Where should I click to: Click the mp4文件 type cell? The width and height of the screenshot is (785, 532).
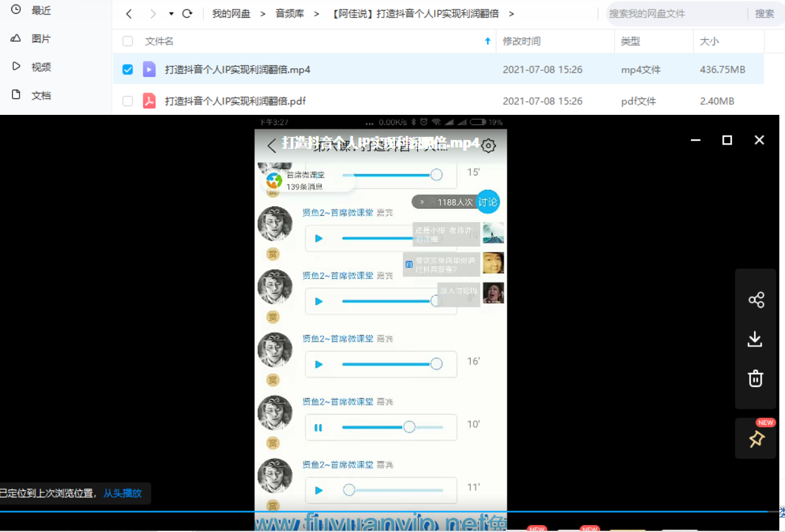click(640, 69)
